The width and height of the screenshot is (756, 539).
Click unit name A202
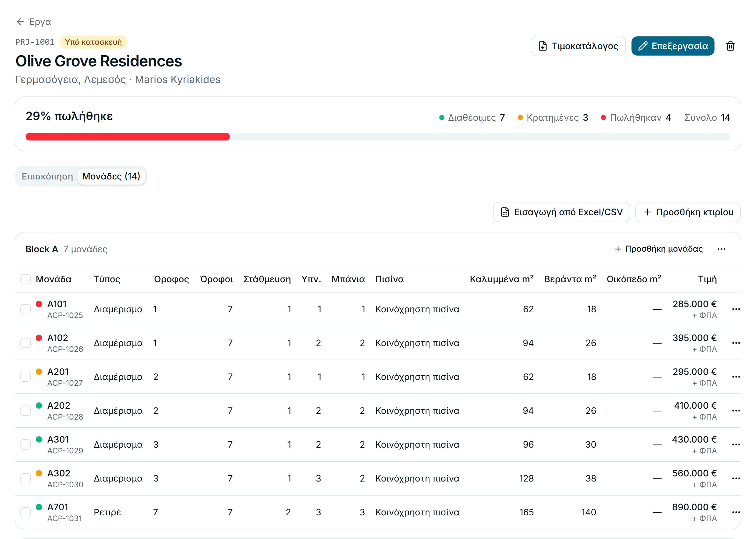(x=59, y=406)
